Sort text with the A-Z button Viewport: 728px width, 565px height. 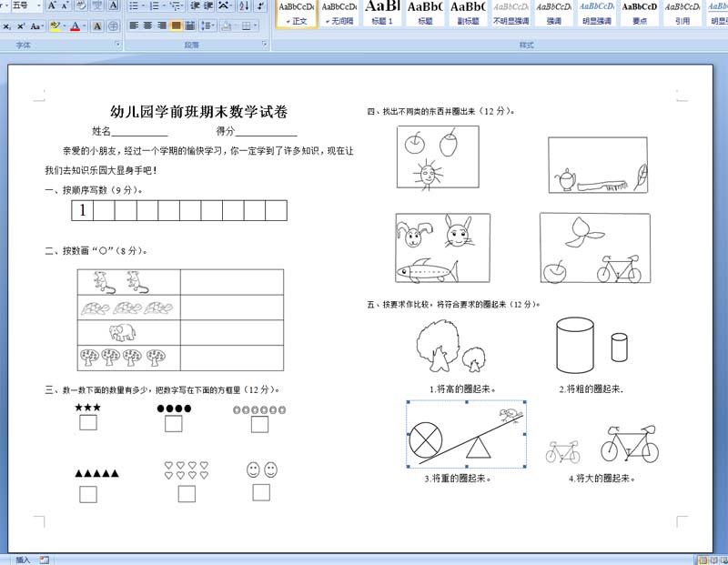244,6
